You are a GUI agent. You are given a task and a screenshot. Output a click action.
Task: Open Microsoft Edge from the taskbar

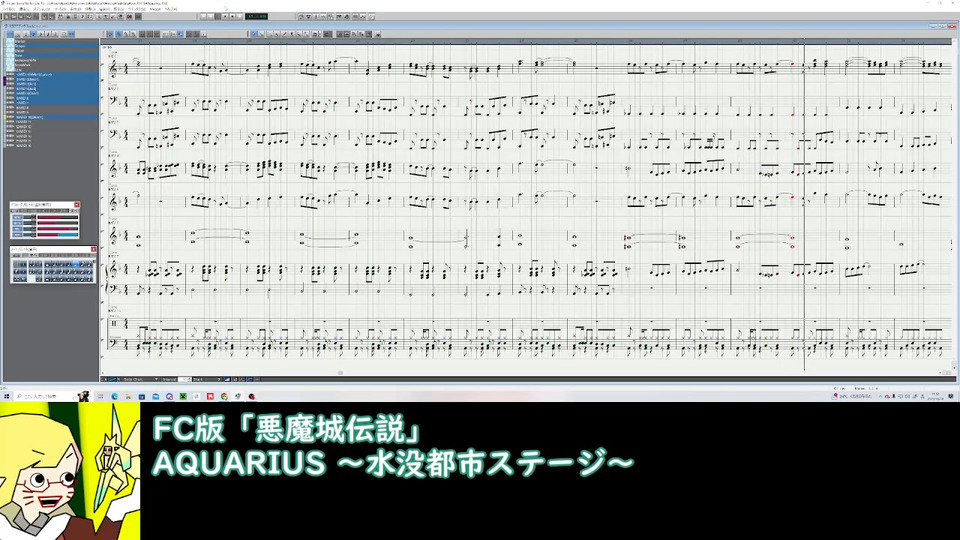(114, 396)
